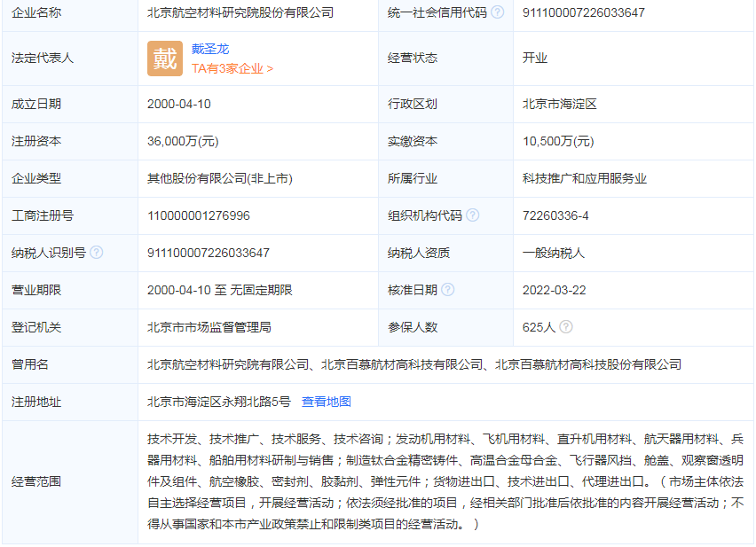Click the 纳税人识别号 label

pyautogui.click(x=49, y=253)
